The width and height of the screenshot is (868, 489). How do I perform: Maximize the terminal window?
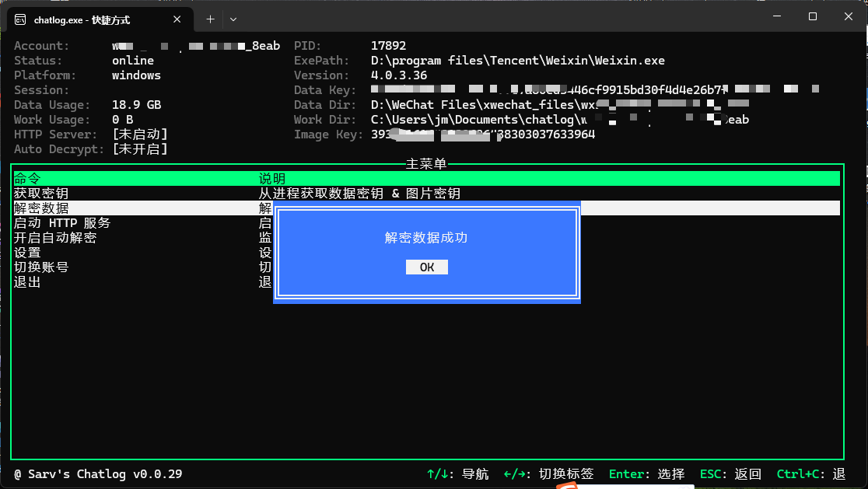tap(813, 16)
